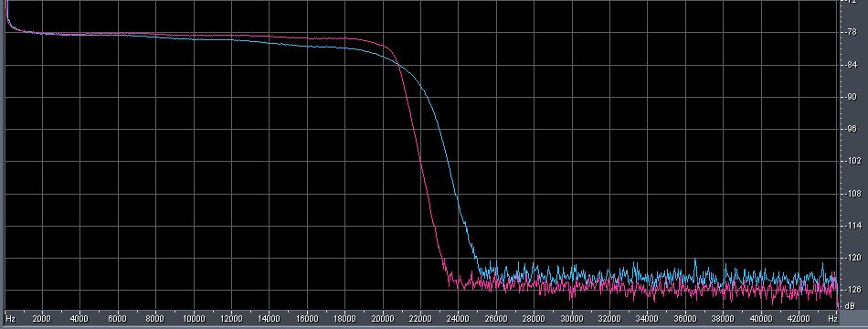
Task: Click the 42000 Hz label near right edge
Action: (799, 319)
